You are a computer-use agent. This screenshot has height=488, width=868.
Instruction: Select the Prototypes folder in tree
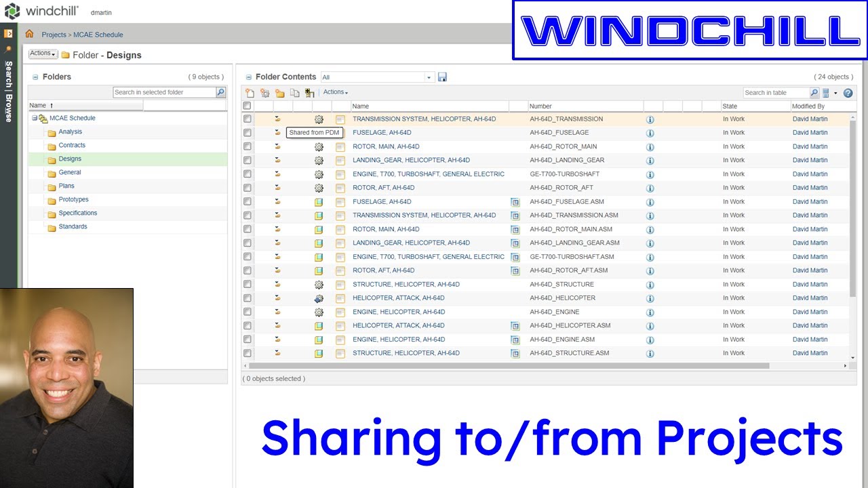73,200
